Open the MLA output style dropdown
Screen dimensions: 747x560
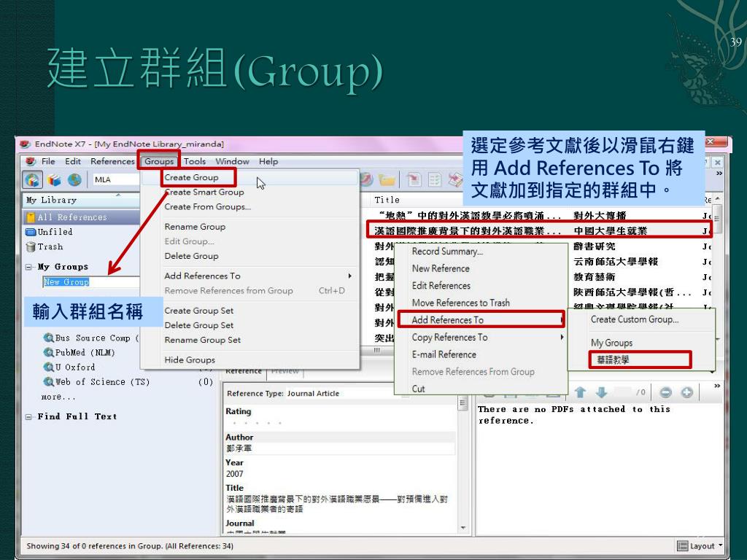click(117, 179)
